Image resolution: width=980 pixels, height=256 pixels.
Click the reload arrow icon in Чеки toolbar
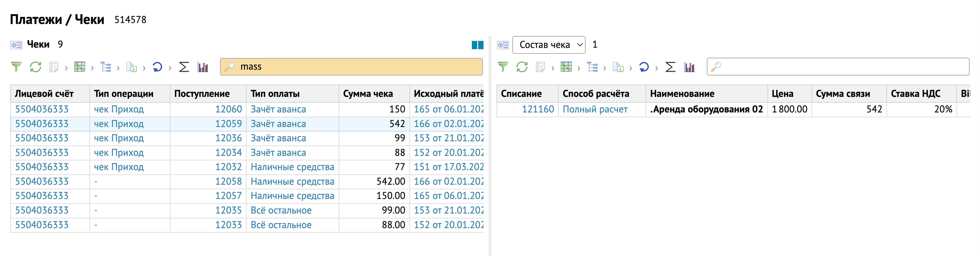[x=157, y=67]
